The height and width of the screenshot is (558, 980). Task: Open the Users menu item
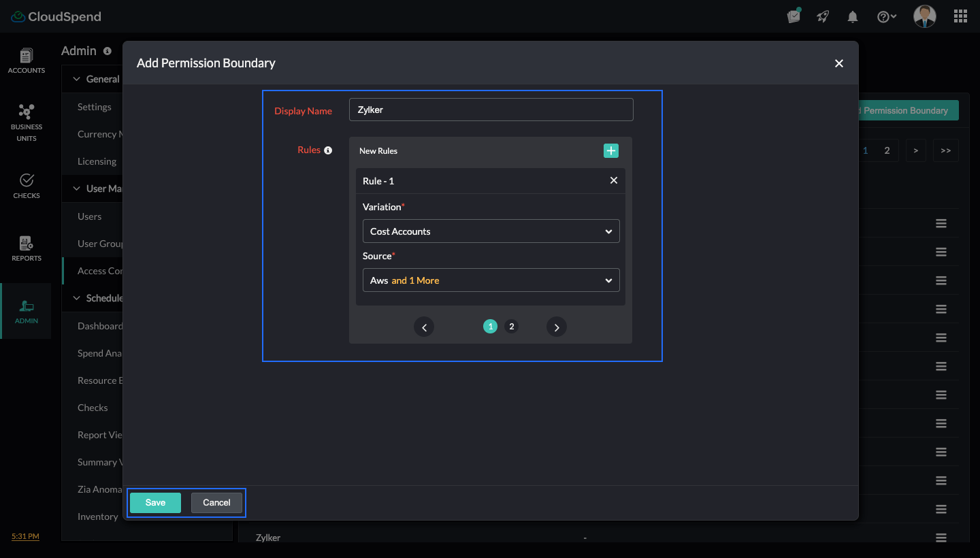click(x=90, y=216)
